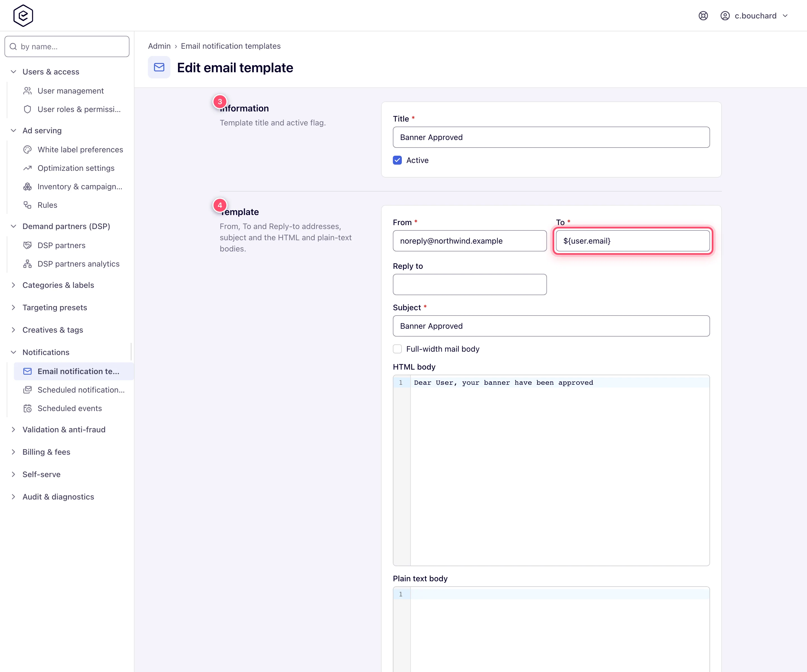Click the To address field

[x=632, y=241]
